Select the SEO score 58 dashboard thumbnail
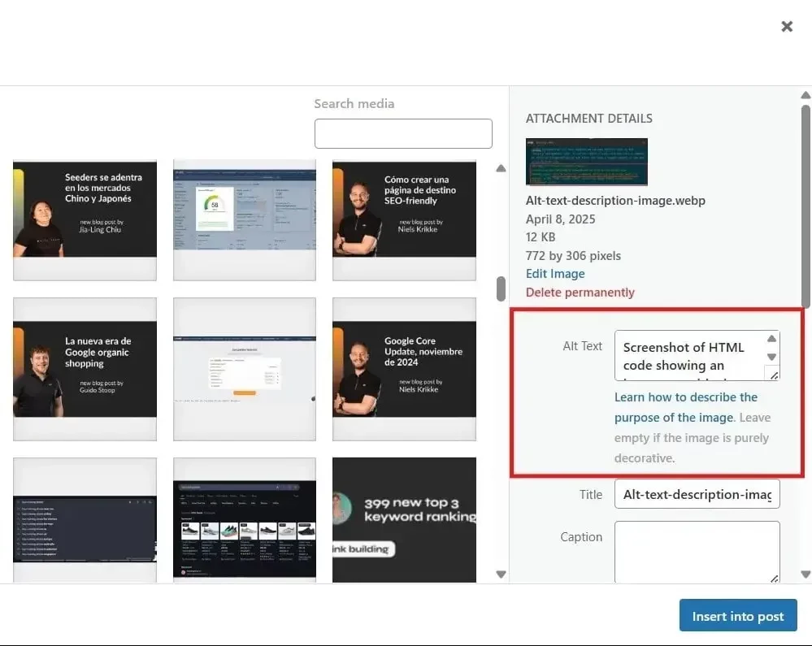 pos(245,220)
